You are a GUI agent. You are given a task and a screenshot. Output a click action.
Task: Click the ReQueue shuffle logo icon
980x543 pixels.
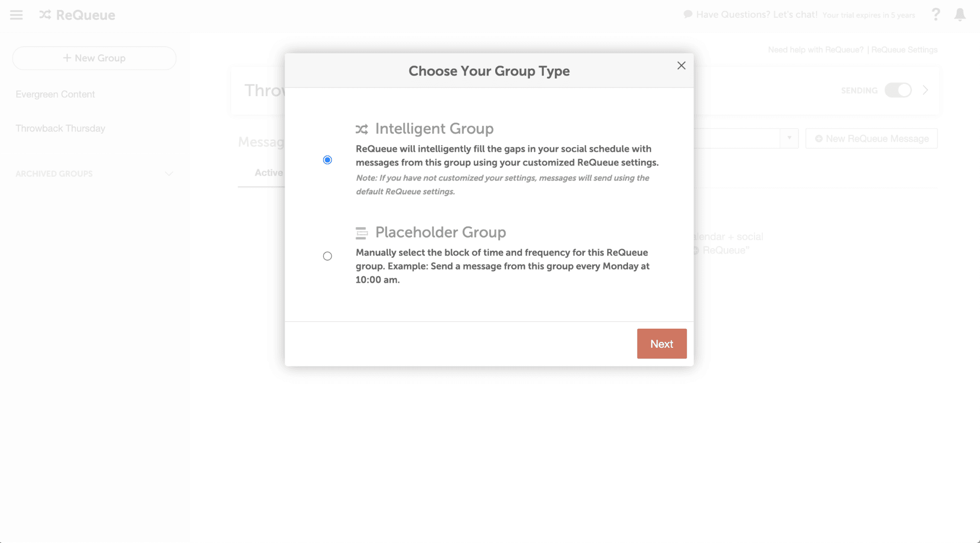(45, 15)
